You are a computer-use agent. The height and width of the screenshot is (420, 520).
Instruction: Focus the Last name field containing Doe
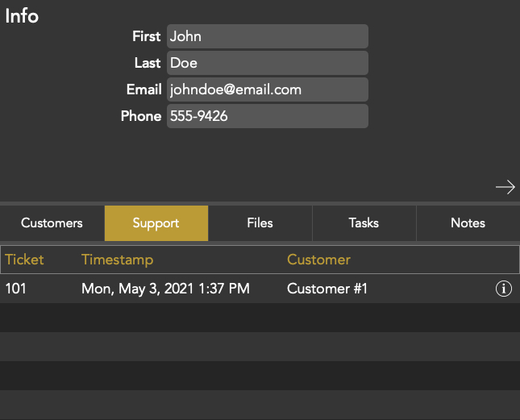point(267,63)
